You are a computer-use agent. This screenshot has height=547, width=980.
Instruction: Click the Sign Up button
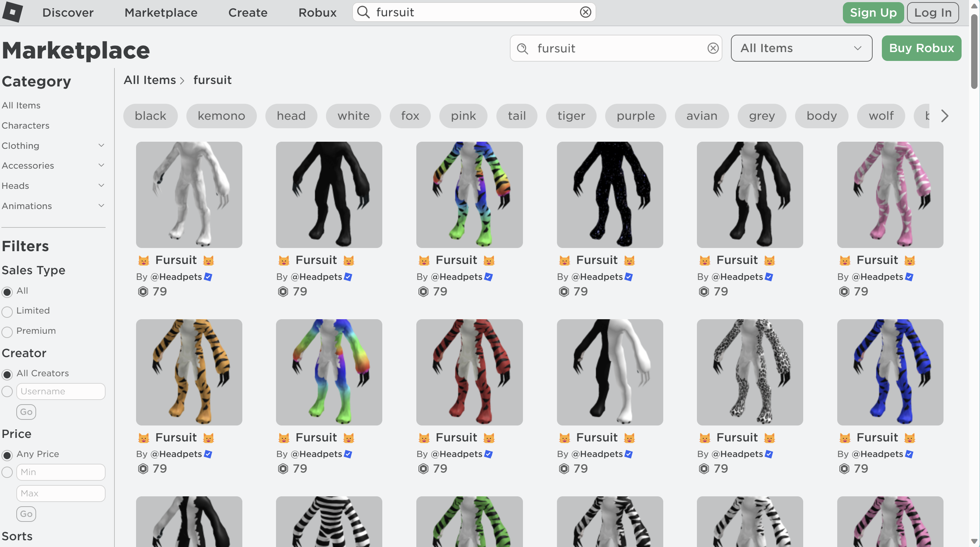[x=873, y=12]
